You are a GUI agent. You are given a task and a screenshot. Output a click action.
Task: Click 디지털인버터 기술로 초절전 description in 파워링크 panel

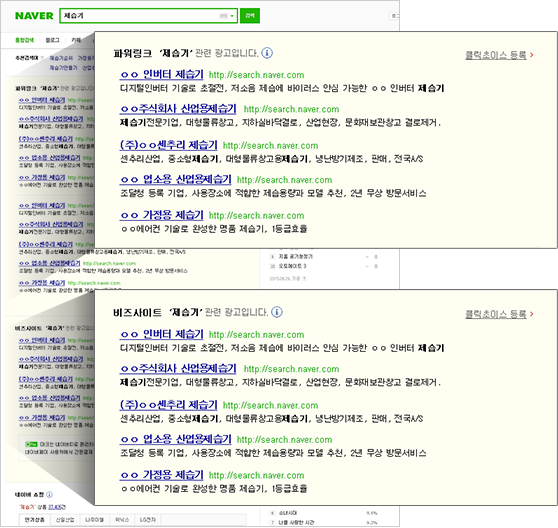coord(282,88)
